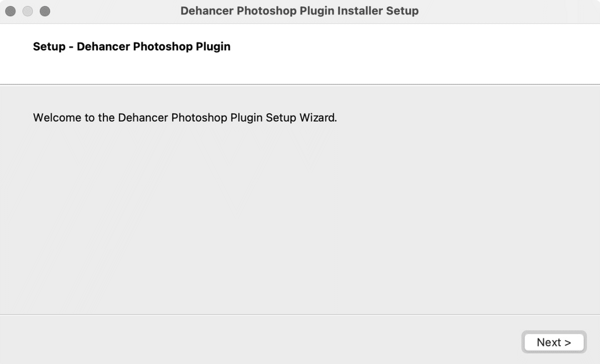
Task: Click "Plugin" in the bold heading
Action: 213,47
